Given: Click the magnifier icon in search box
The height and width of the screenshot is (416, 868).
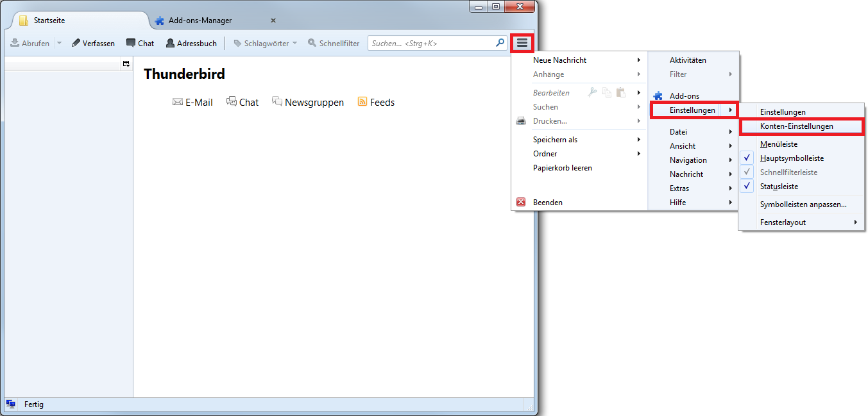Looking at the screenshot, I should click(x=500, y=43).
